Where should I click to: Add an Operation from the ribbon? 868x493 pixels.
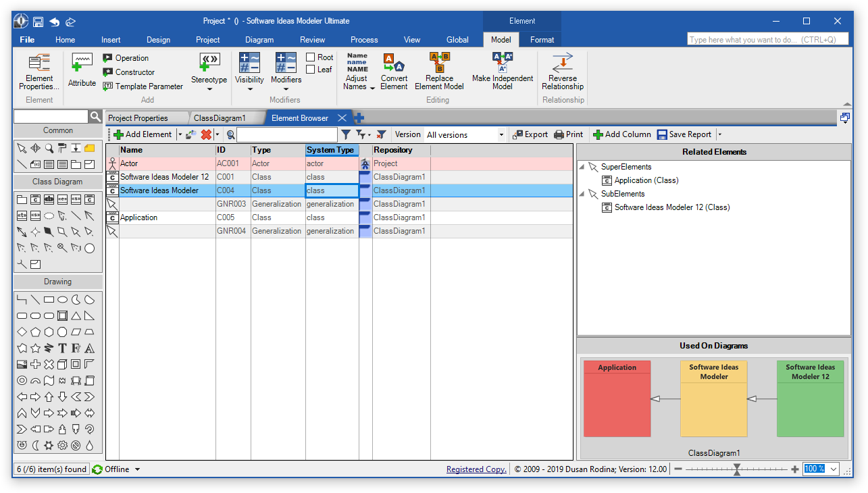click(x=126, y=58)
